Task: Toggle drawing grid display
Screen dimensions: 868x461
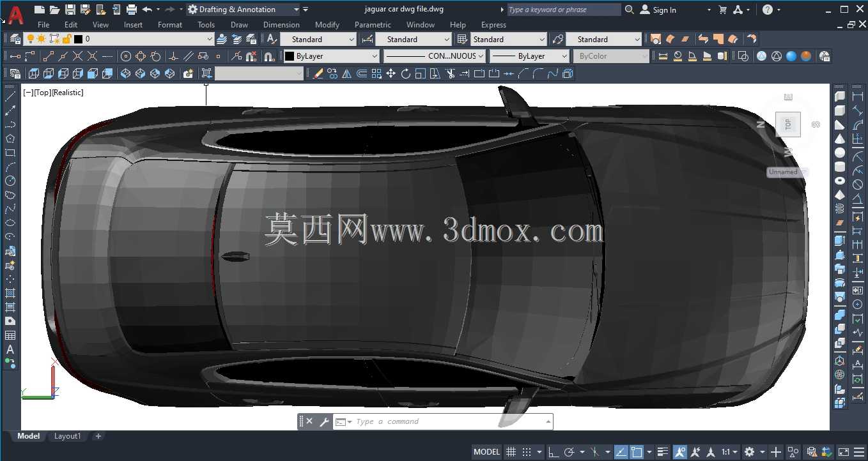Action: [x=511, y=452]
